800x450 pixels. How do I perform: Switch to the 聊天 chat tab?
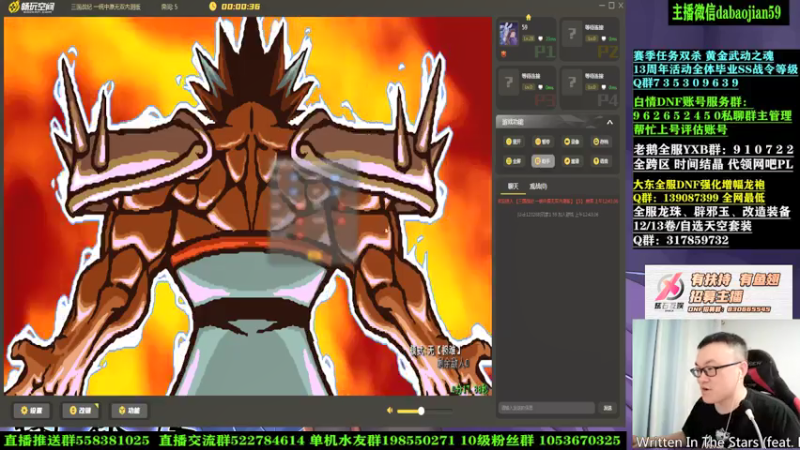(513, 186)
